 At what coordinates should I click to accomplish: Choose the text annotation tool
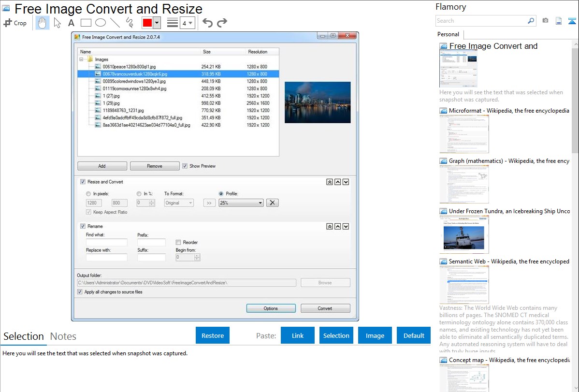click(71, 23)
